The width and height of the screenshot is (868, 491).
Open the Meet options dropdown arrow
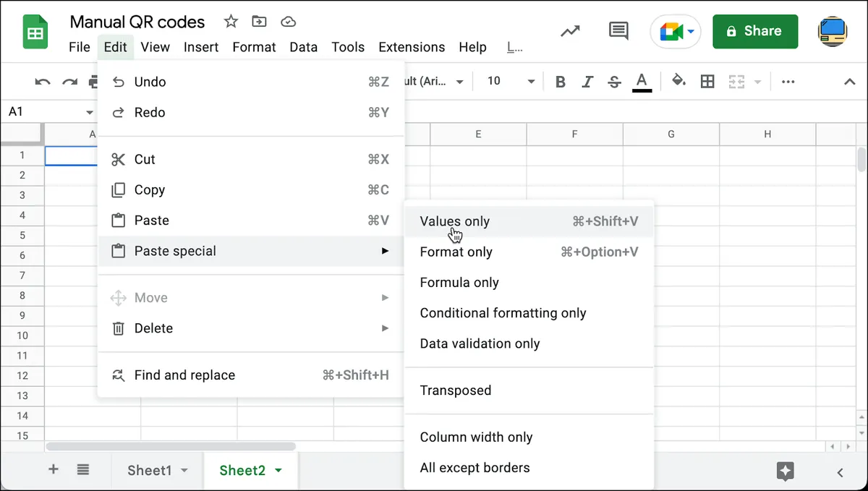tap(691, 31)
